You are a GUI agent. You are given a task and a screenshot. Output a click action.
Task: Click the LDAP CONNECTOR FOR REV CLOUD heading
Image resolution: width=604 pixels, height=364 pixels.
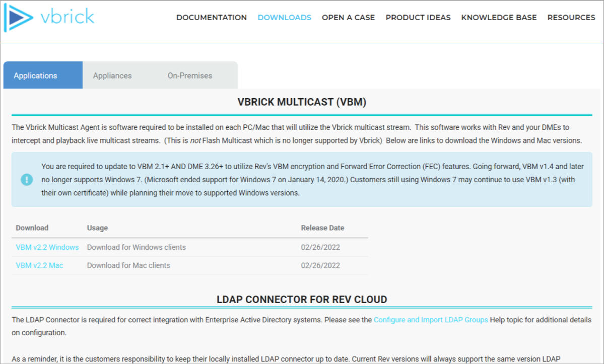click(x=302, y=299)
